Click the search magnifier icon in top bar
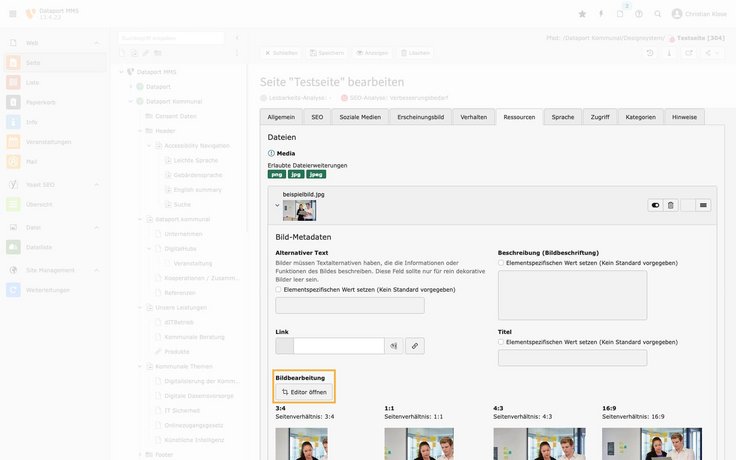 pyautogui.click(x=658, y=14)
